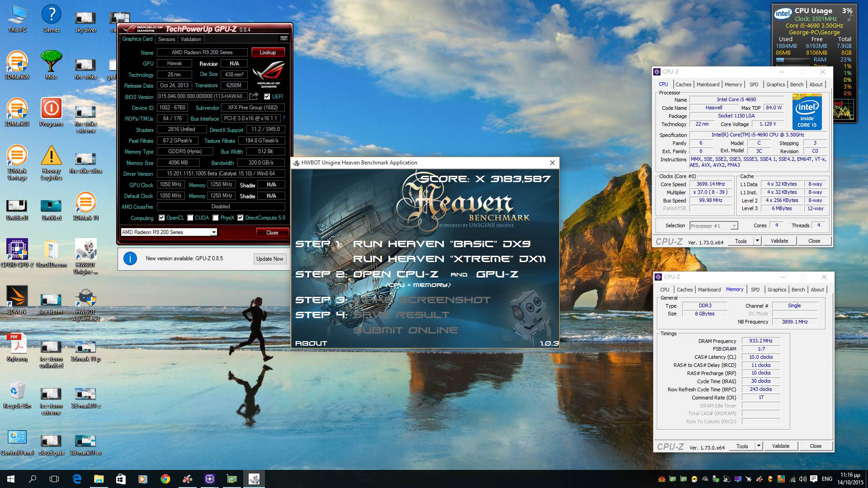Click the GPU-Z BIOS export share icon
The height and width of the screenshot is (488, 868).
pos(254,96)
